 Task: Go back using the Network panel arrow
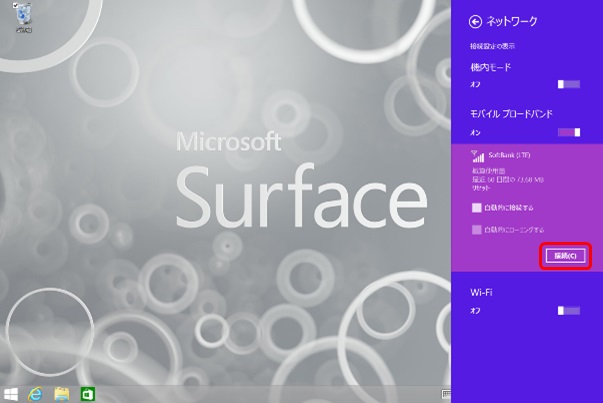pos(475,22)
